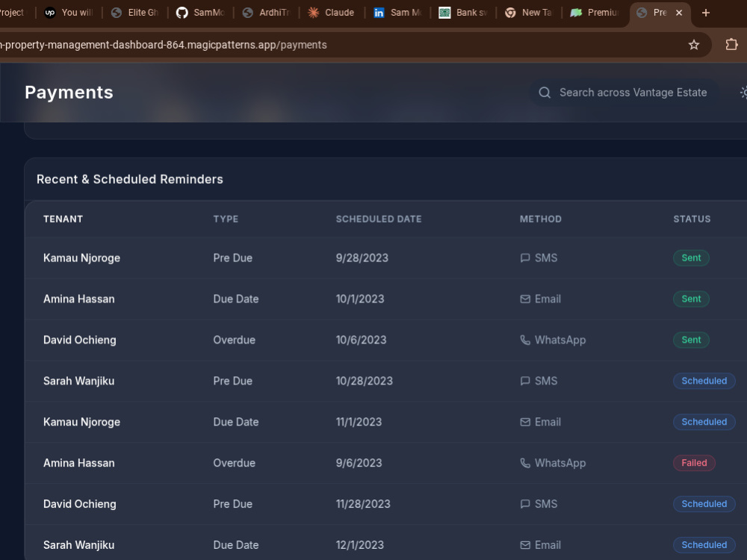Image resolution: width=747 pixels, height=560 pixels.
Task: Select tenant Kamau Njoroge in 11/1/2023 row
Action: point(81,422)
